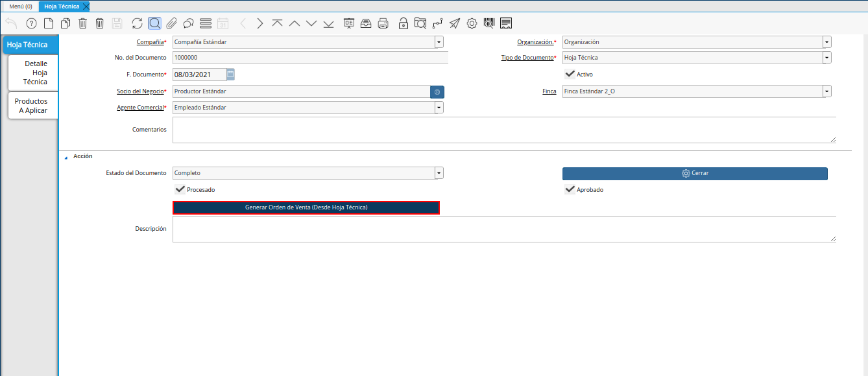Select the Hoja Técnica window tab

pyautogui.click(x=62, y=6)
